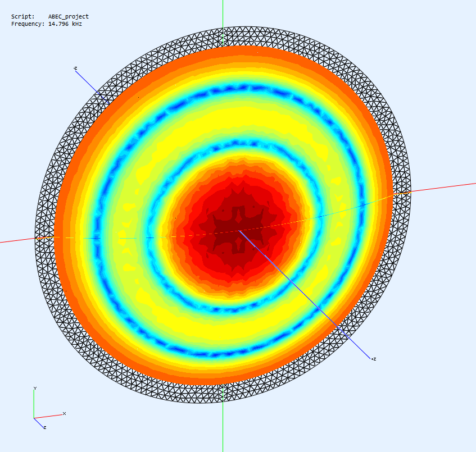Click the '+z' axis label
Image resolution: width=476 pixels, height=452 pixels.
tap(374, 359)
